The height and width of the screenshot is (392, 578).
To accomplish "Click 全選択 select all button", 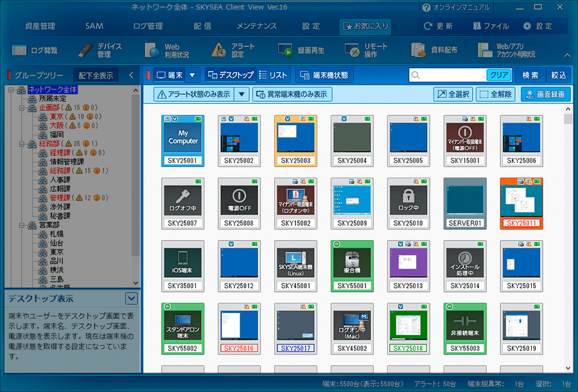I will click(453, 94).
